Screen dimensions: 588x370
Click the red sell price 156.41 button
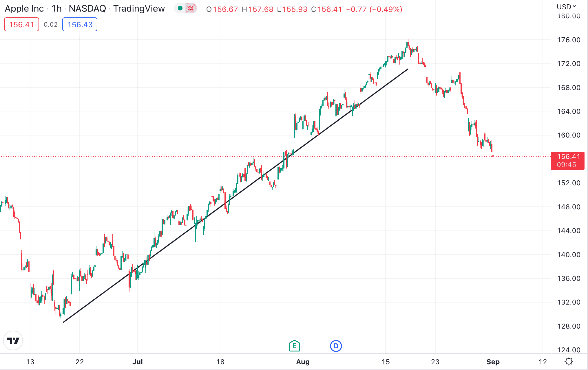[x=21, y=24]
